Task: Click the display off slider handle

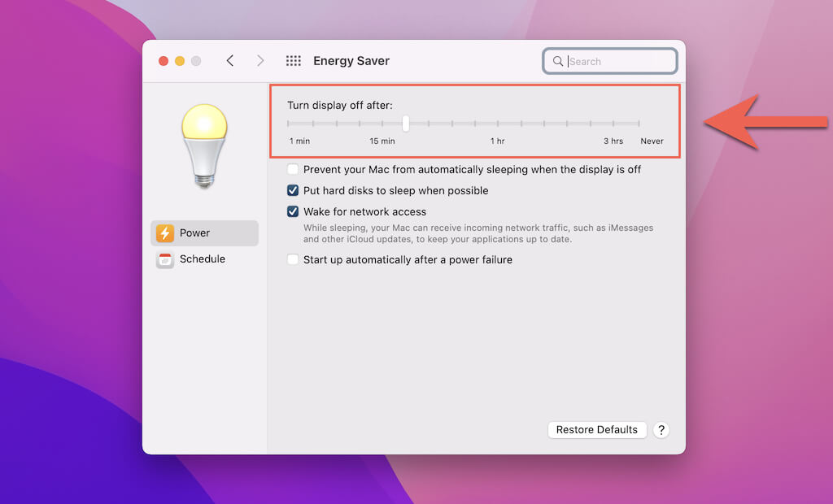Action: 405,124
